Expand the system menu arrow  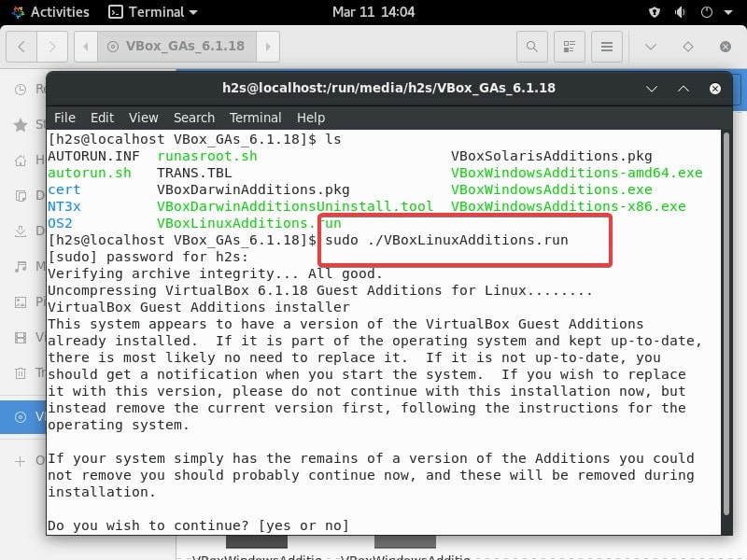(728, 12)
